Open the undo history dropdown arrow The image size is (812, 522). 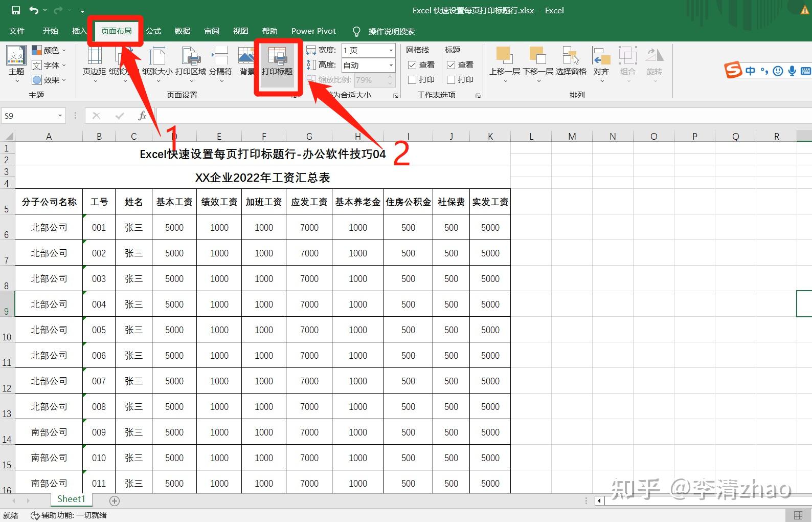point(45,11)
